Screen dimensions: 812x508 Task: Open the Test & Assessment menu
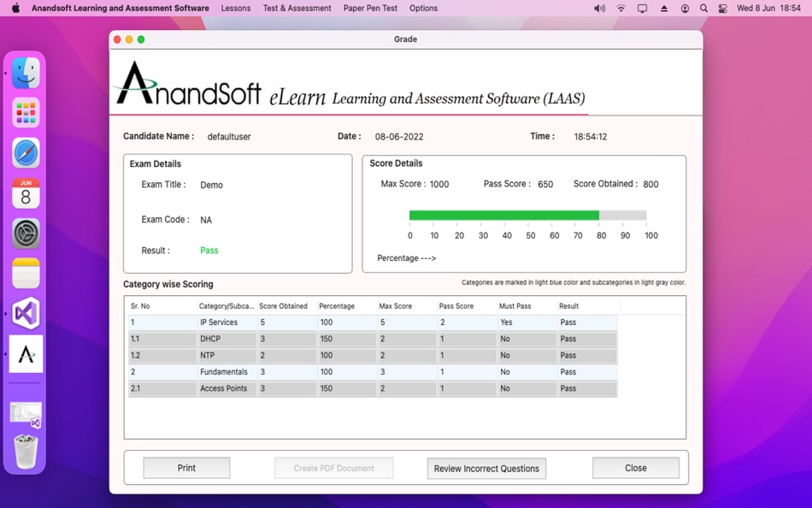click(x=297, y=9)
